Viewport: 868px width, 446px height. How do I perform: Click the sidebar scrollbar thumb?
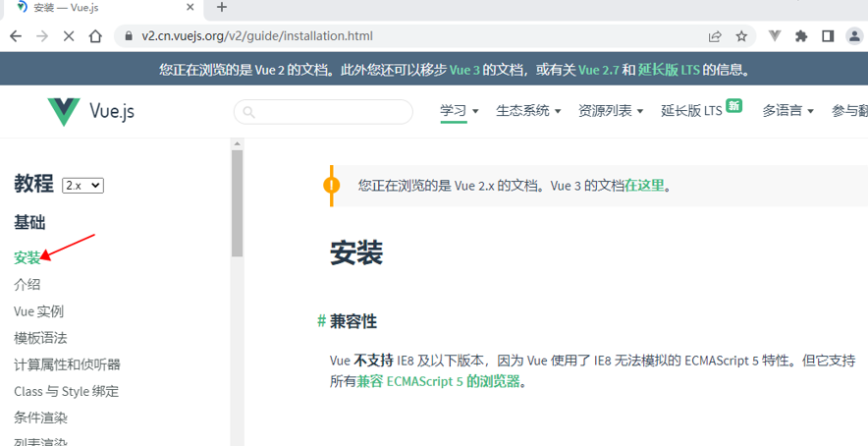pyautogui.click(x=237, y=202)
